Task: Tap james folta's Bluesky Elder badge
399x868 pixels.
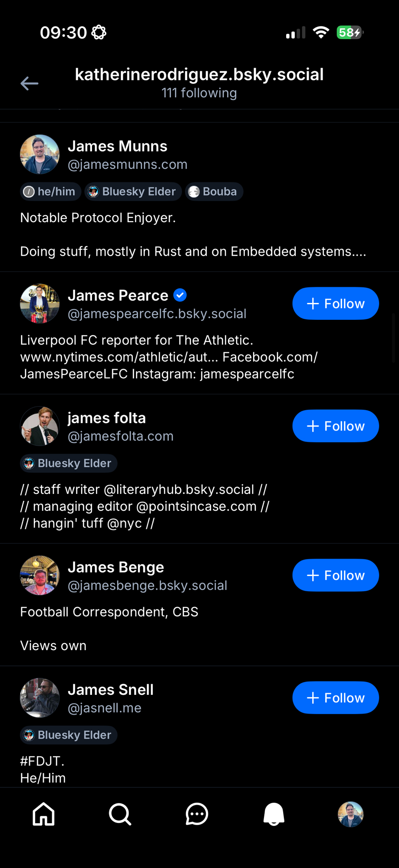Action: pos(69,463)
